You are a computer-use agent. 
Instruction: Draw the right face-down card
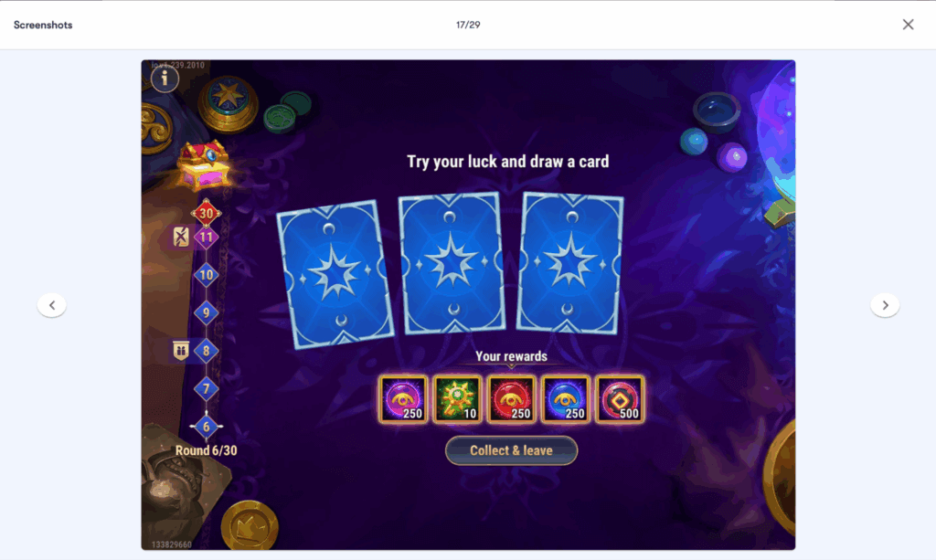pyautogui.click(x=570, y=263)
